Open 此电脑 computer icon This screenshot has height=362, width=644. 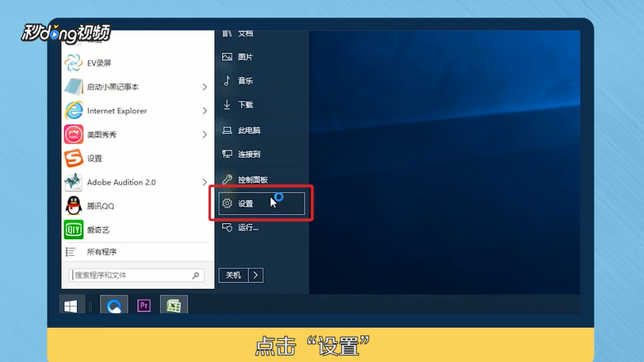pos(227,130)
